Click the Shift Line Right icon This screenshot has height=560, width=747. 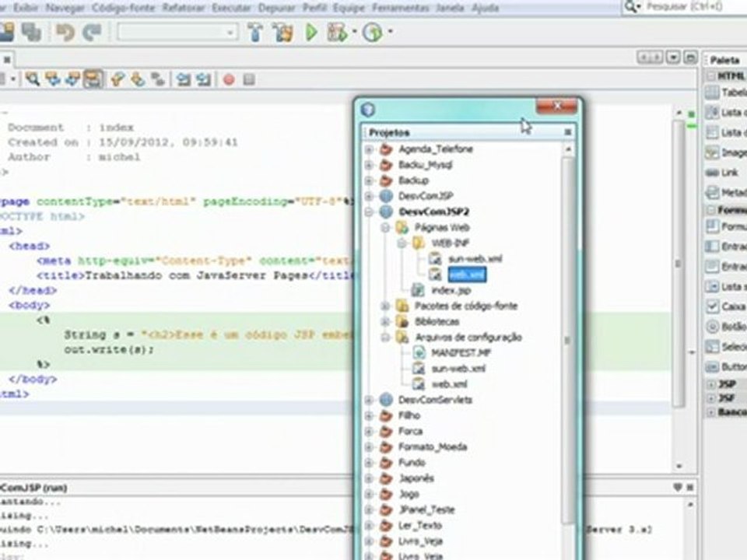click(203, 79)
